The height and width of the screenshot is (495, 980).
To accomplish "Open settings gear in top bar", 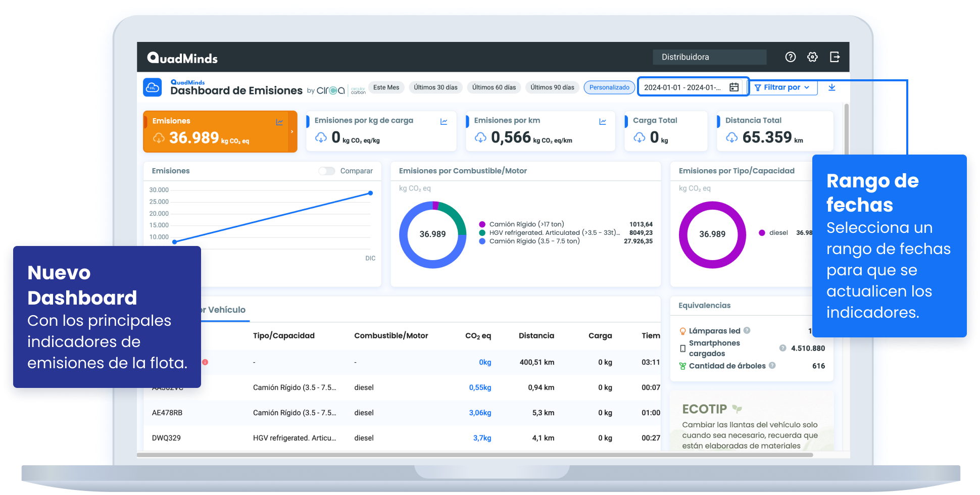I will coord(812,57).
